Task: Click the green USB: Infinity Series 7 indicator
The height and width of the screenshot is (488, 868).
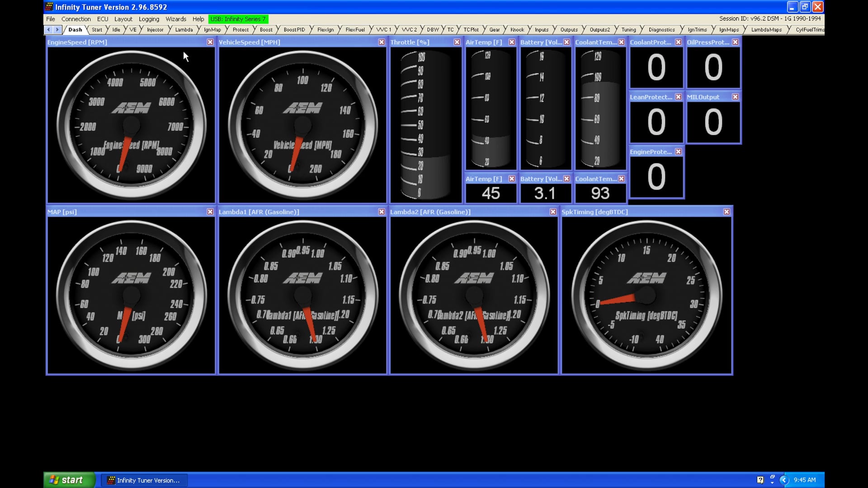Action: click(238, 19)
